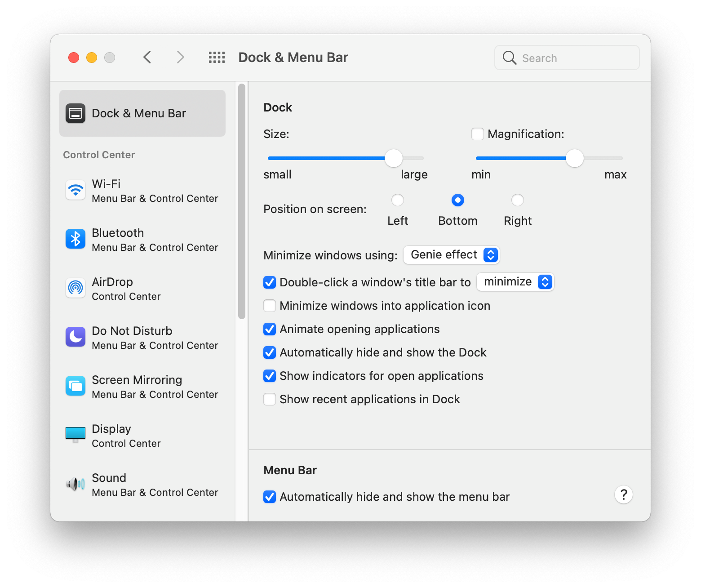Select Do Not Disturb in the sidebar
Image resolution: width=701 pixels, height=588 pixels.
coord(142,338)
